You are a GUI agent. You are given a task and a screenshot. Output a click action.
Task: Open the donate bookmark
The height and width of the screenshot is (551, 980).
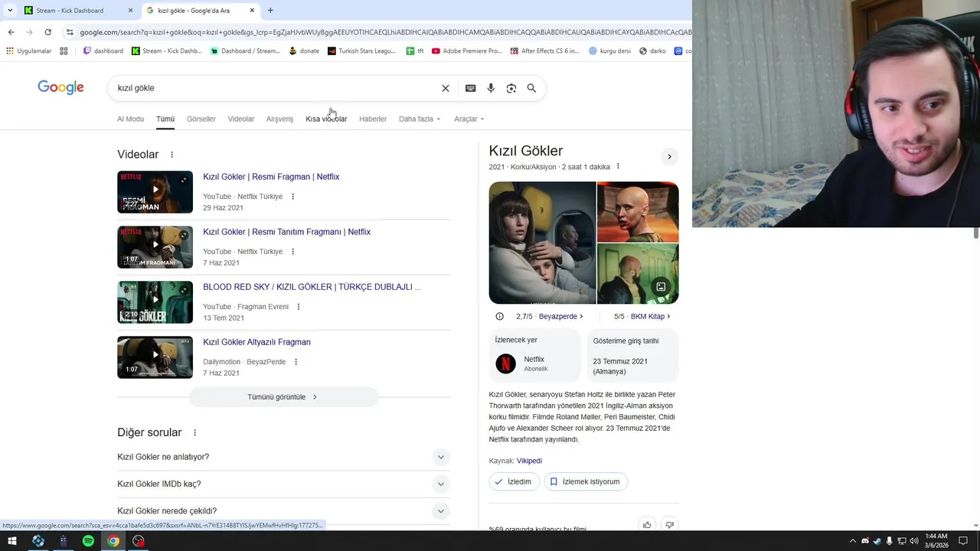click(304, 51)
